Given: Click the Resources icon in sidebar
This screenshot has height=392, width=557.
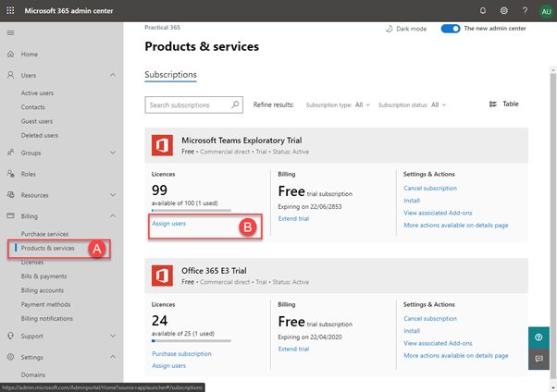Looking at the screenshot, I should pos(11,195).
